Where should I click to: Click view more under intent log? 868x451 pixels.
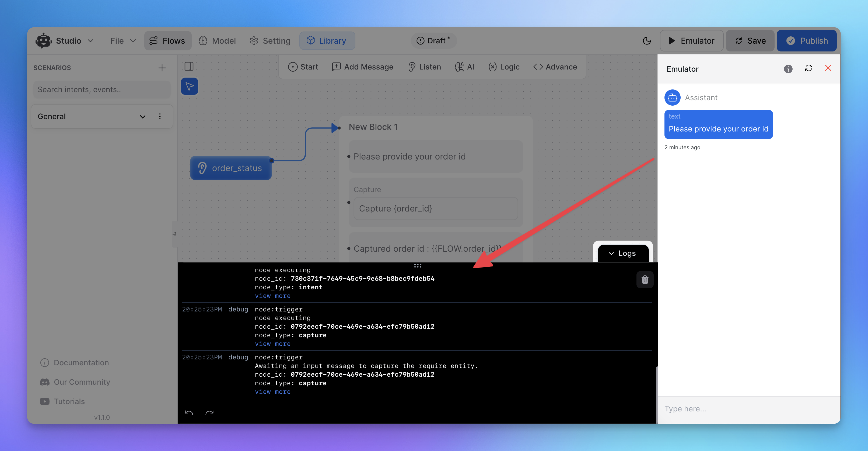pyautogui.click(x=273, y=296)
